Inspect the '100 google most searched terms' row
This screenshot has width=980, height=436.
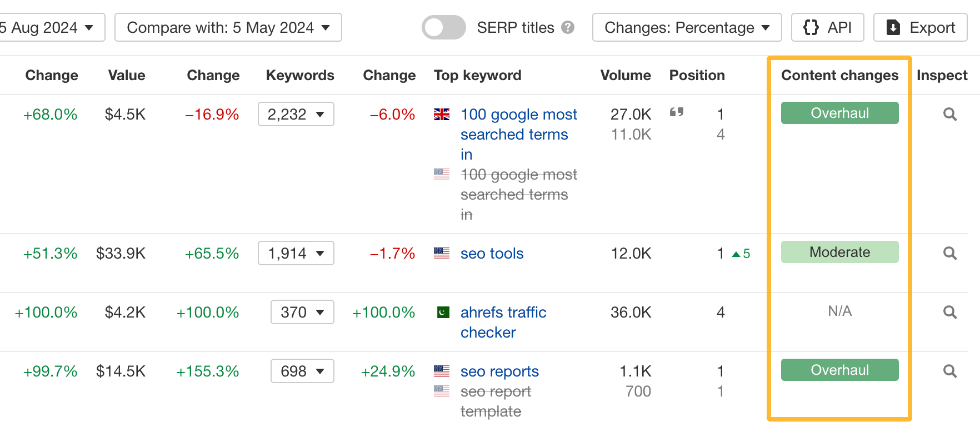click(950, 115)
